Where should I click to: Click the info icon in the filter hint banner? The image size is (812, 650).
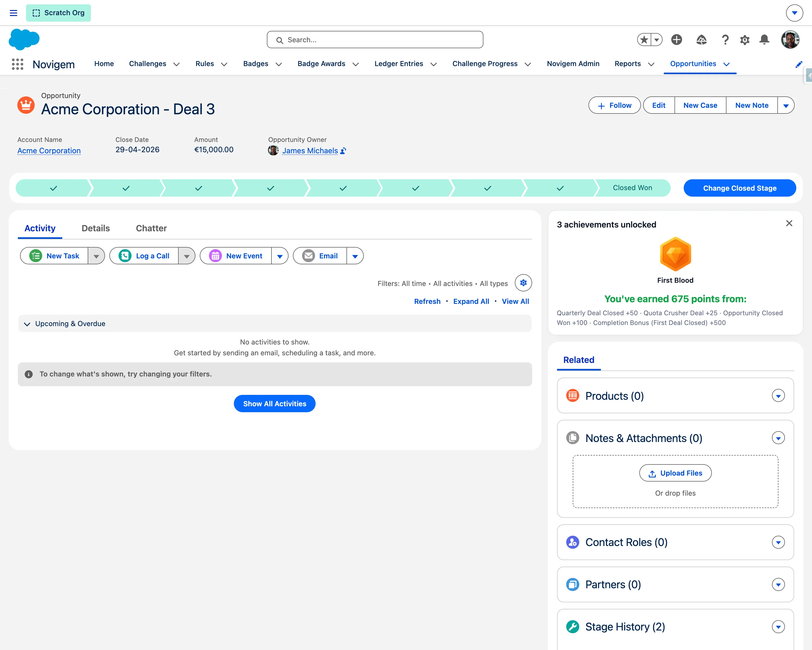coord(29,374)
